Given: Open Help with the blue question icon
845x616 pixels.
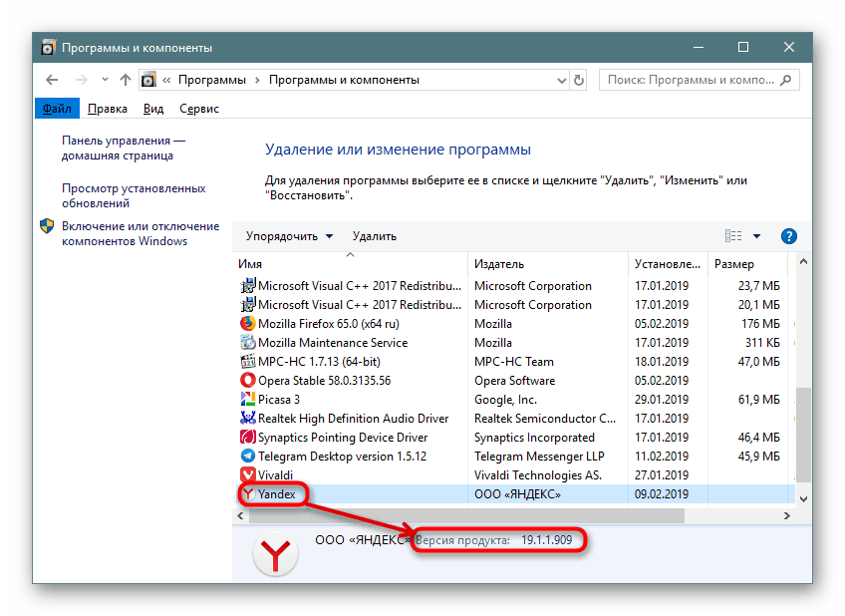Looking at the screenshot, I should click(x=788, y=236).
